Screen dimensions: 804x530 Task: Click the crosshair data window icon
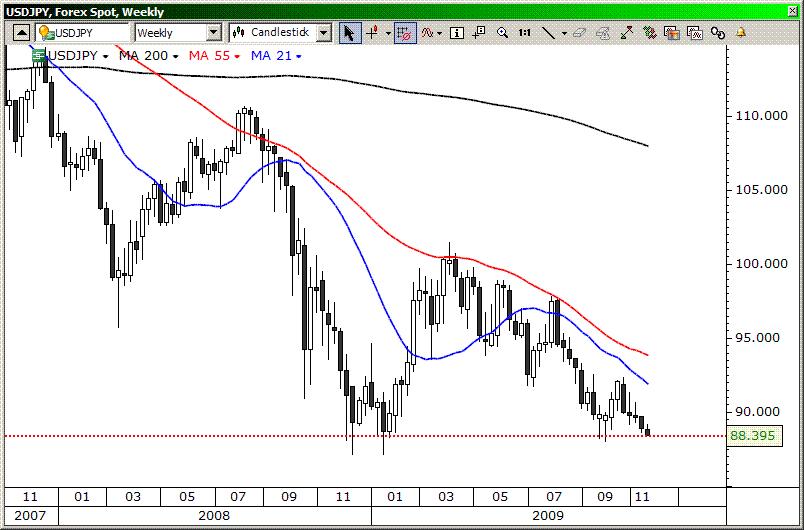coord(478,33)
